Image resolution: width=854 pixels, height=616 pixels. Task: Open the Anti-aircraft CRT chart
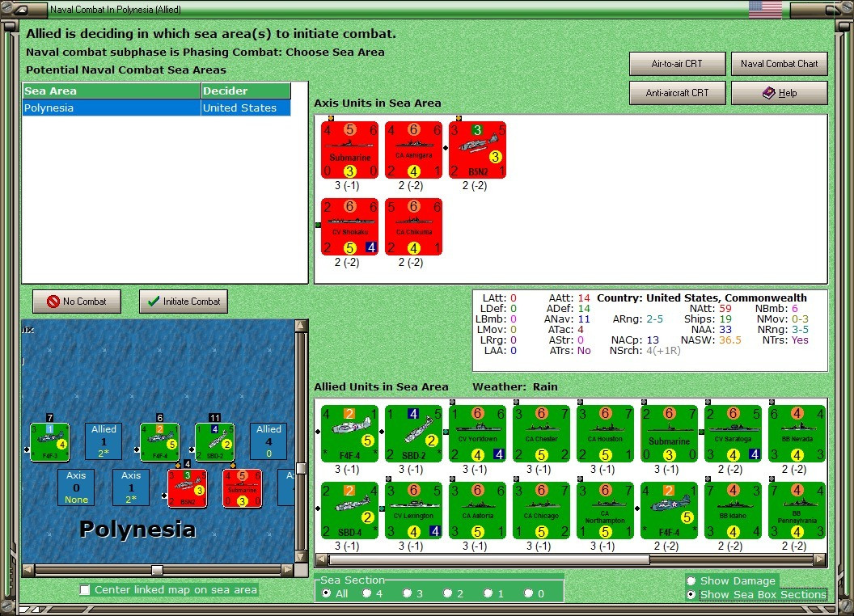click(x=677, y=93)
